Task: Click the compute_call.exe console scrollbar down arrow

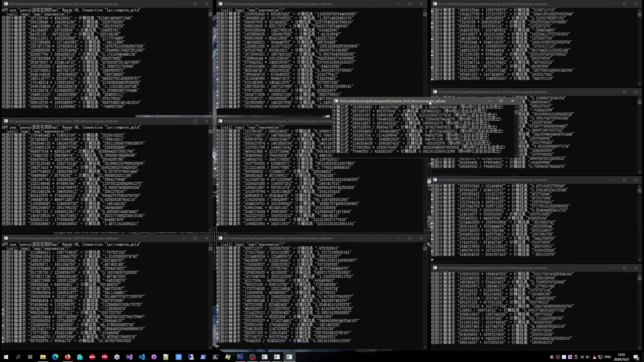Action: coord(516,156)
